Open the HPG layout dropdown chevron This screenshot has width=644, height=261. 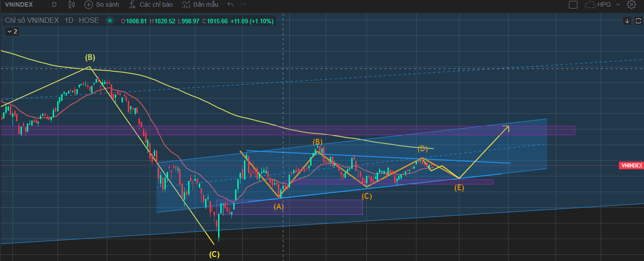pos(618,5)
